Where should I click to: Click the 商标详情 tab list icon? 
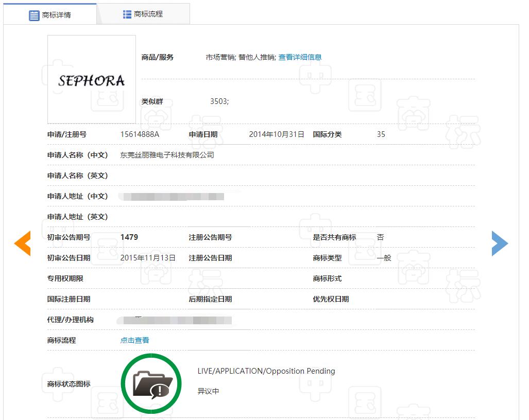(x=34, y=15)
